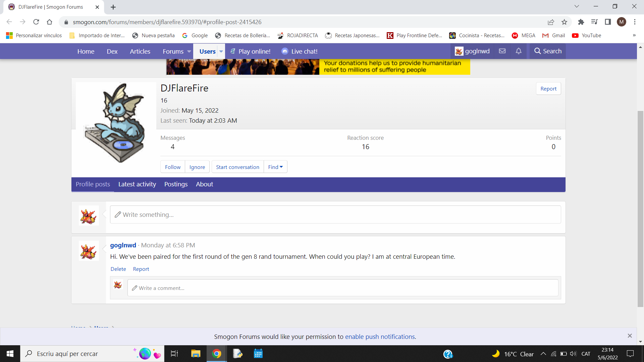The height and width of the screenshot is (362, 644).
Task: Open the ROJADIRECTA bookmark
Action: coord(298,36)
